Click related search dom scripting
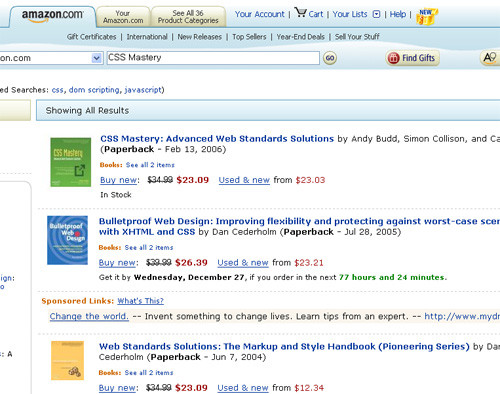This screenshot has height=394, width=500. pyautogui.click(x=94, y=90)
